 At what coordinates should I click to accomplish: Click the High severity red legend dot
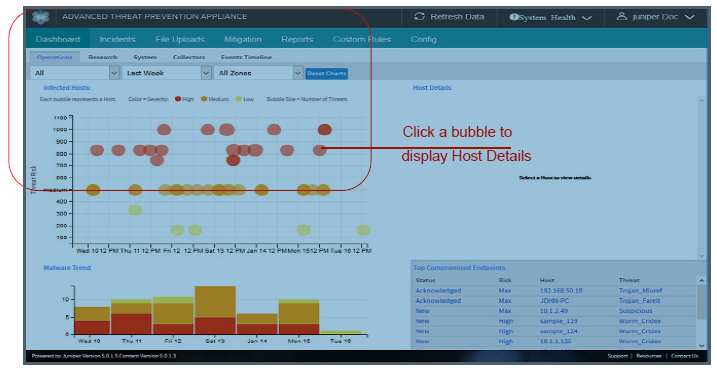tap(178, 99)
